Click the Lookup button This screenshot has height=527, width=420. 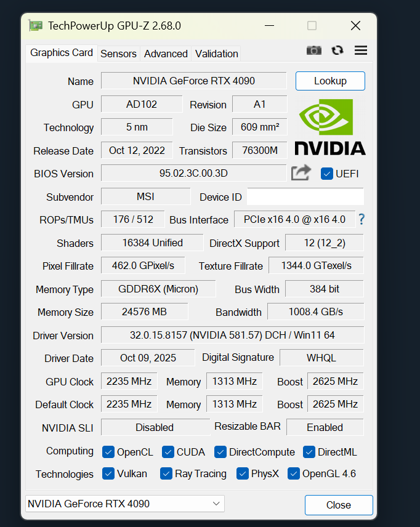pos(330,81)
